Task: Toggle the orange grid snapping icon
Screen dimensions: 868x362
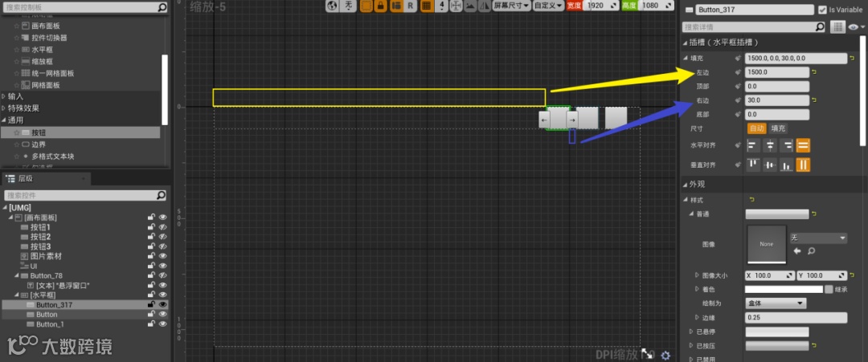Action: 426,6
